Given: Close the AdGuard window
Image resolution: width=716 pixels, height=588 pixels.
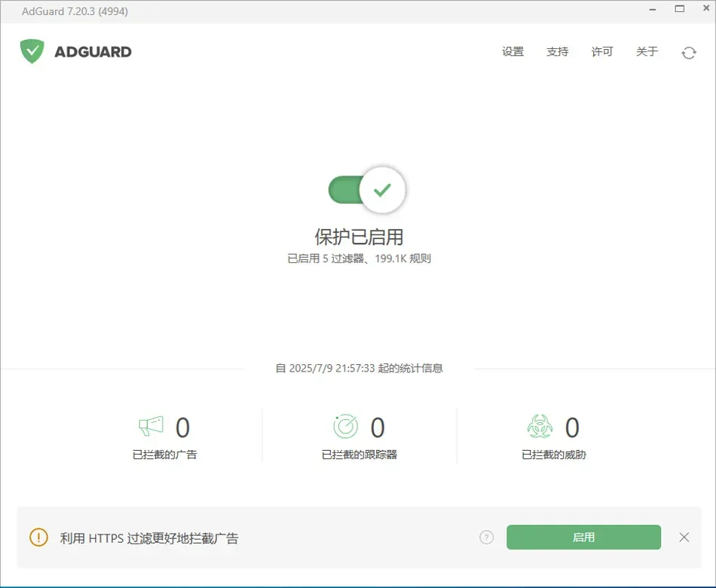Looking at the screenshot, I should (706, 8).
